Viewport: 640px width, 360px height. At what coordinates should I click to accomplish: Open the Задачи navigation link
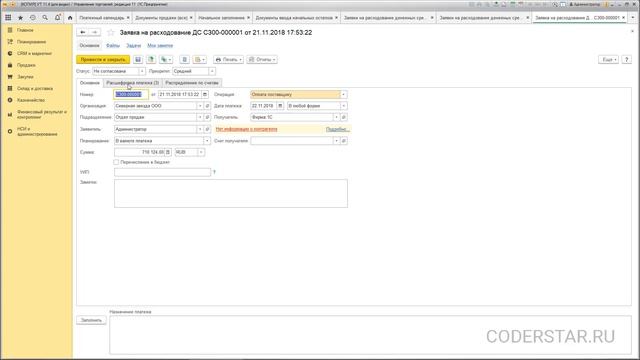133,46
